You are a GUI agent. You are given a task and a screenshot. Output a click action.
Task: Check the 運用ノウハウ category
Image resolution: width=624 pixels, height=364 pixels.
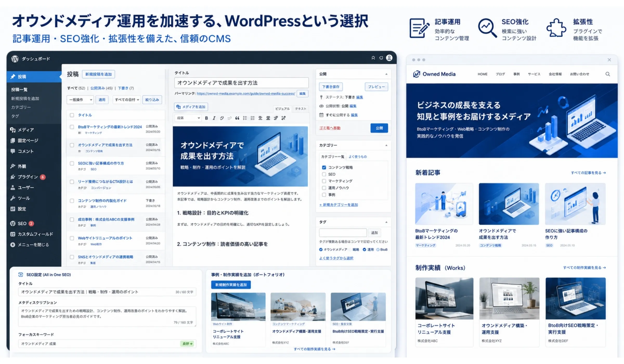[324, 188]
